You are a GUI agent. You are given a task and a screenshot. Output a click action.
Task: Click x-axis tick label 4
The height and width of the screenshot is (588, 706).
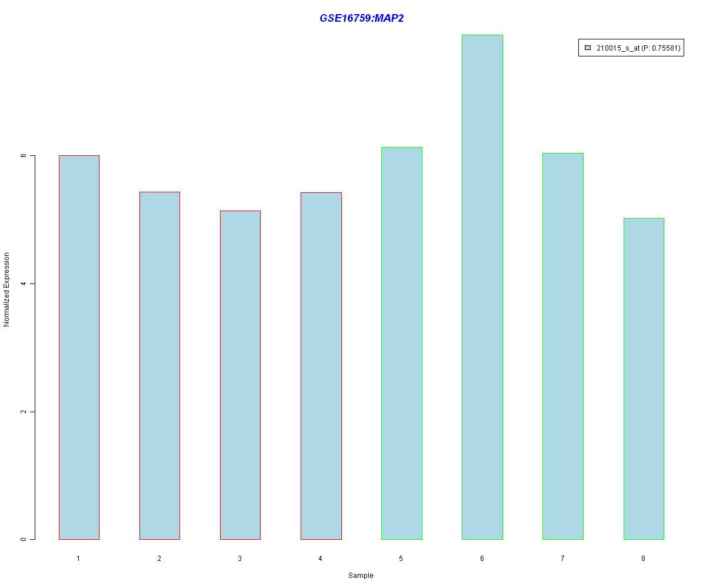pyautogui.click(x=320, y=559)
